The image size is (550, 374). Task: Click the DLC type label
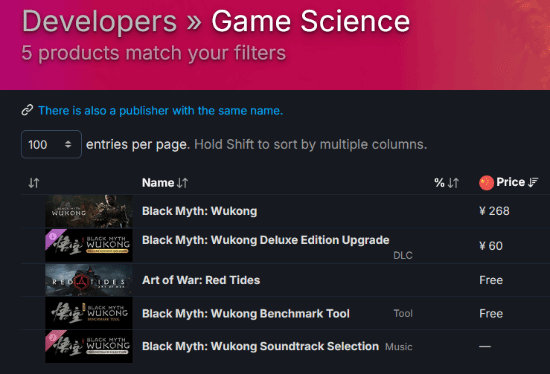[x=403, y=255]
